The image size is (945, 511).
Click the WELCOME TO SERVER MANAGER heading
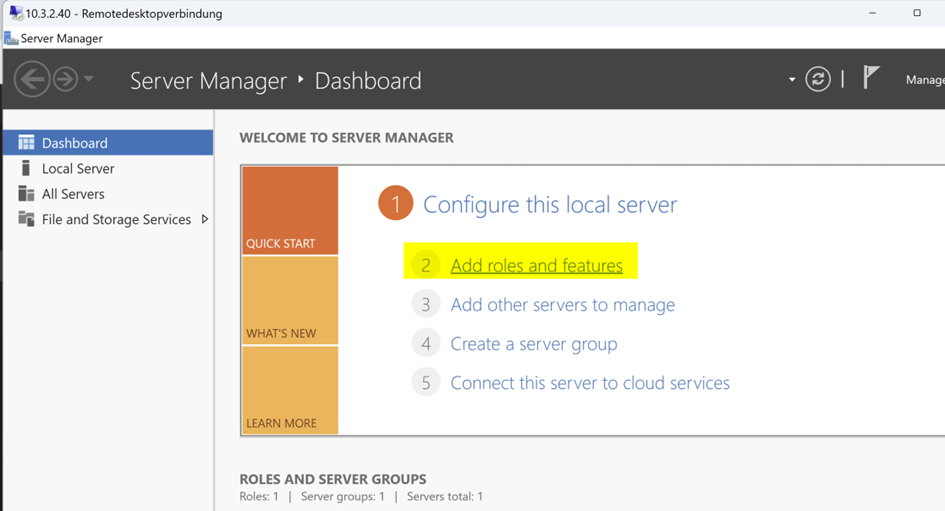pyautogui.click(x=347, y=138)
